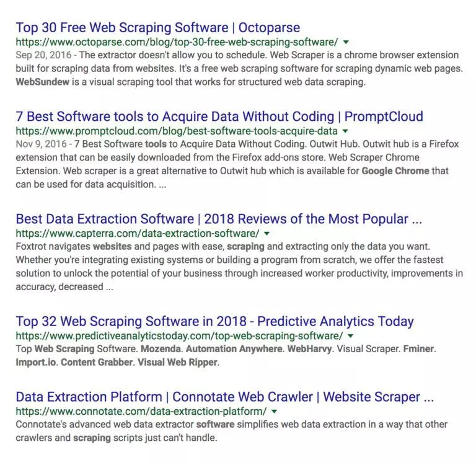Click the Nov 9, 2016 date text

[x=41, y=144]
